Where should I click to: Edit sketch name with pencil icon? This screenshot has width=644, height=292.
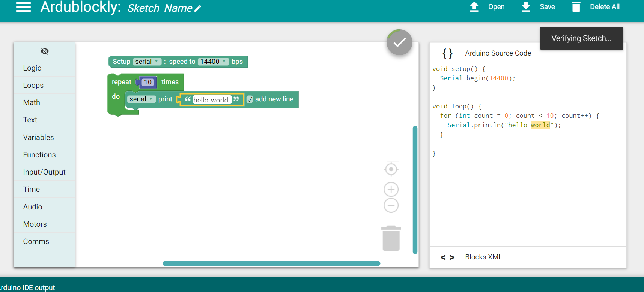(198, 8)
